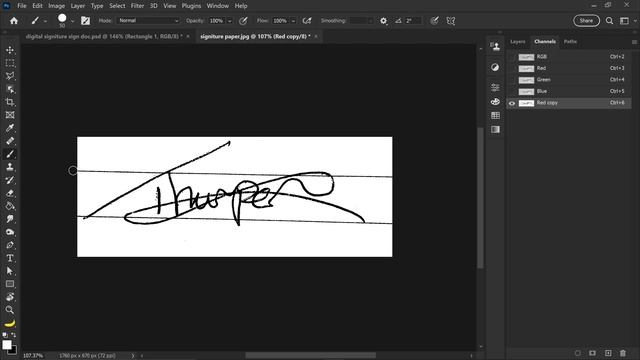Viewport: 640px width, 360px height.
Task: Select the Dodge tool
Action: click(10, 232)
